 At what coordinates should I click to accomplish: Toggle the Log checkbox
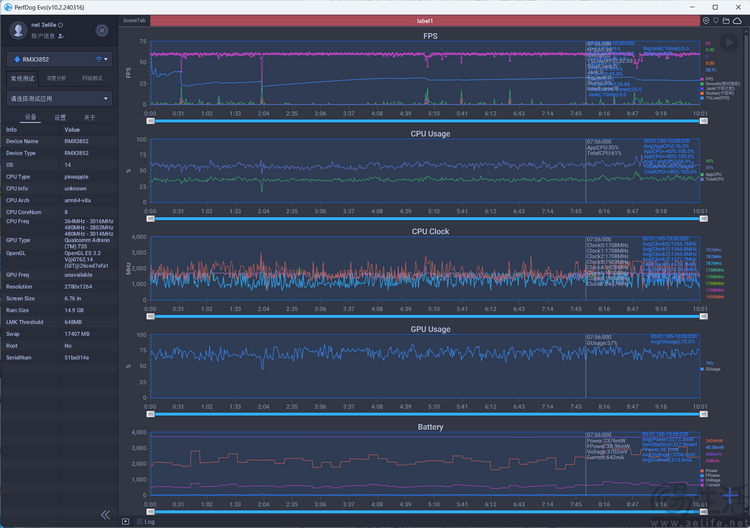(140, 522)
